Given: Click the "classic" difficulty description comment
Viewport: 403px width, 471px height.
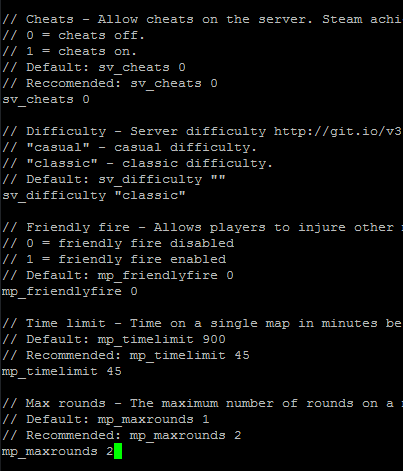Looking at the screenshot, I should click(x=137, y=163).
